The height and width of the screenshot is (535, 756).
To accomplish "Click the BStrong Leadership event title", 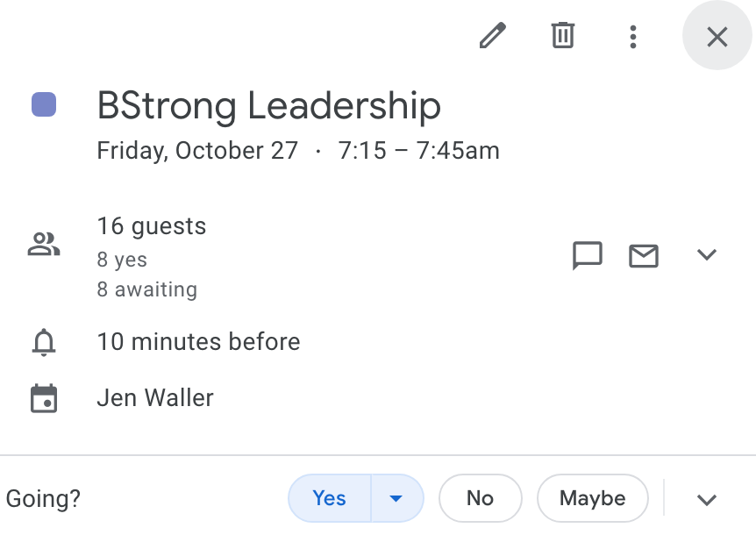I will point(268,107).
